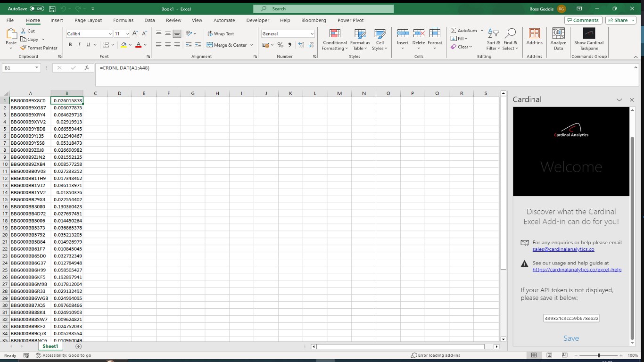Screen dimensions: 644x362
Task: Click the API token input field
Action: point(571,319)
